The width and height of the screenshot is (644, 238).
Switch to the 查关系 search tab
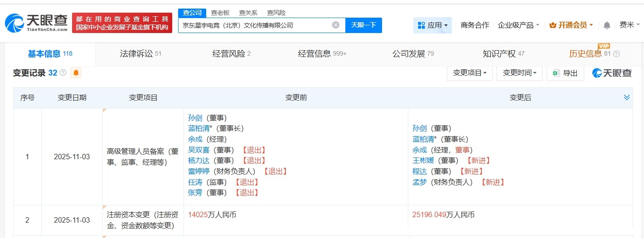click(x=248, y=13)
